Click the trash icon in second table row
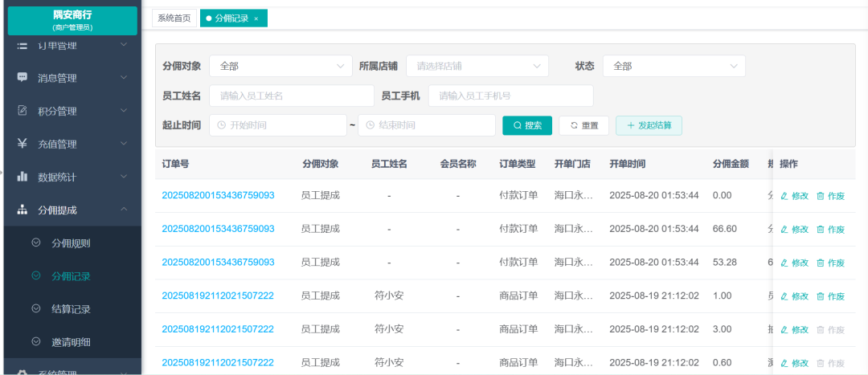The width and height of the screenshot is (868, 375). (821, 230)
